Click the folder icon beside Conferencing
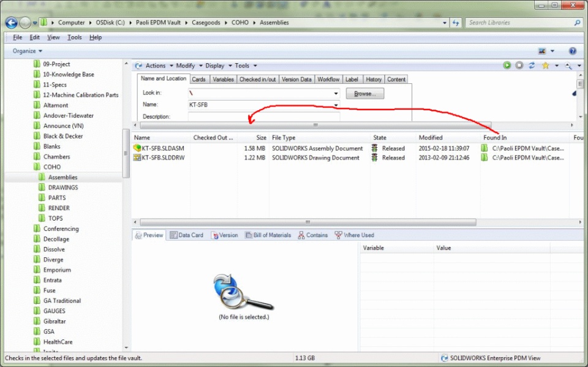The image size is (588, 367). coord(37,229)
